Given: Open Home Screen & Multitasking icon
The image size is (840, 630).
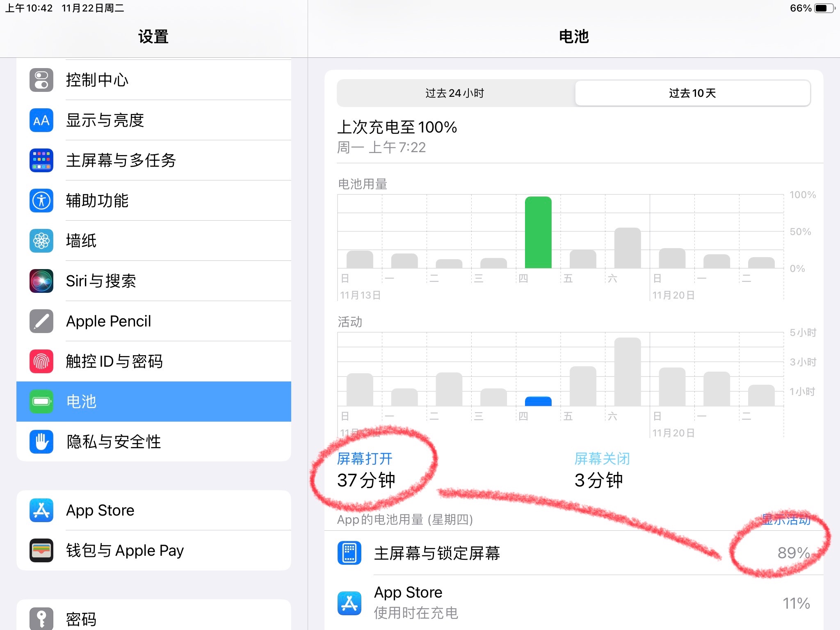Looking at the screenshot, I should (41, 160).
